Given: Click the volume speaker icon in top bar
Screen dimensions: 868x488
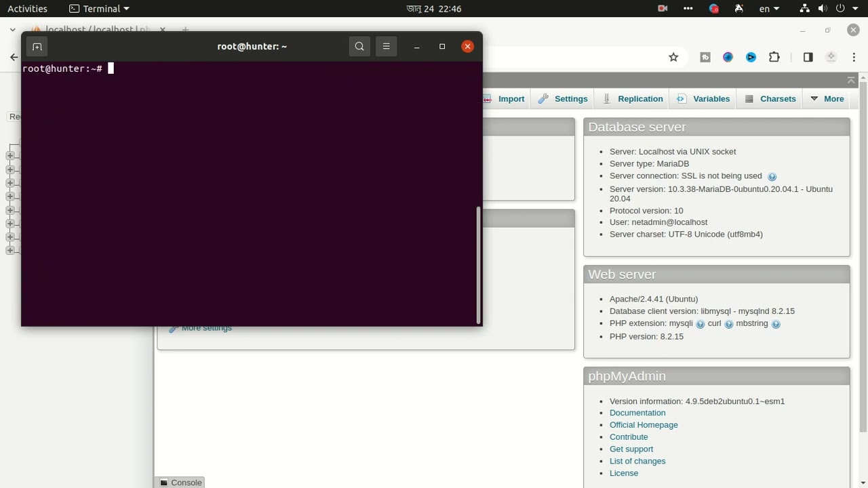Looking at the screenshot, I should pyautogui.click(x=823, y=9).
